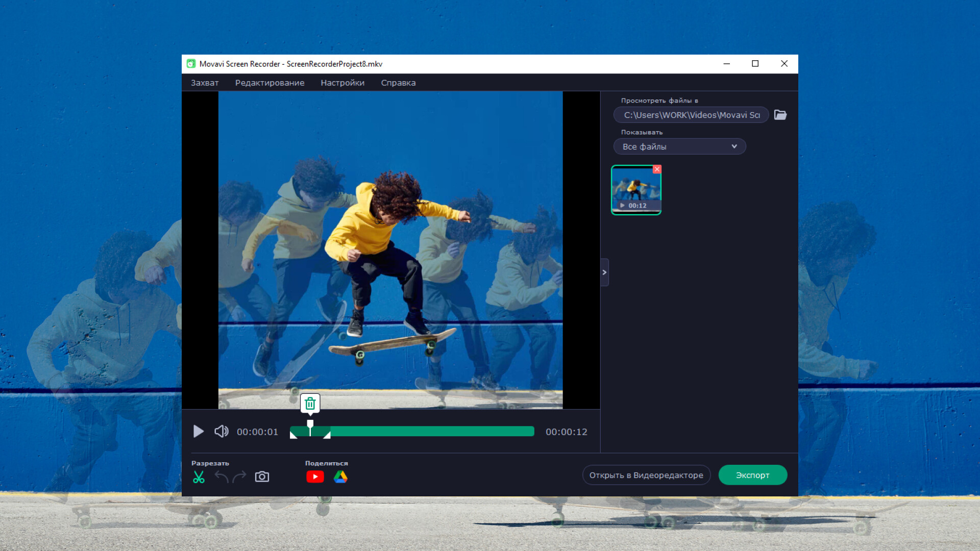Viewport: 980px width, 551px height.
Task: Click Открыть в Видеоредакторе button
Action: [x=646, y=475]
